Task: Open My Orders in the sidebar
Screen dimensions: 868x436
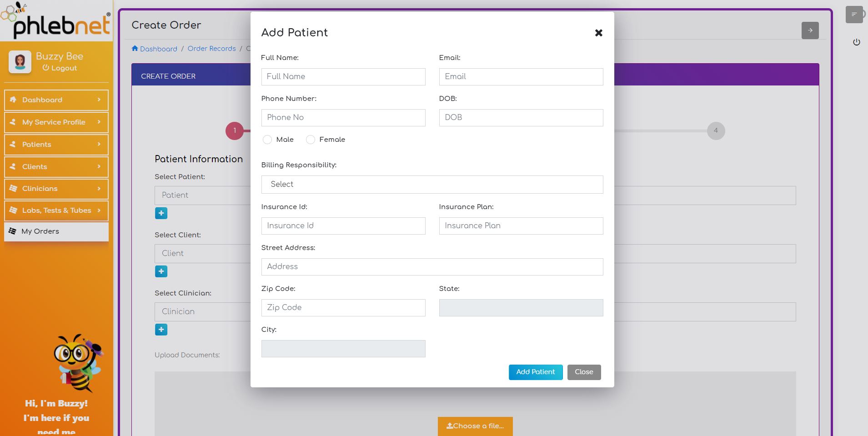Action: pos(56,231)
